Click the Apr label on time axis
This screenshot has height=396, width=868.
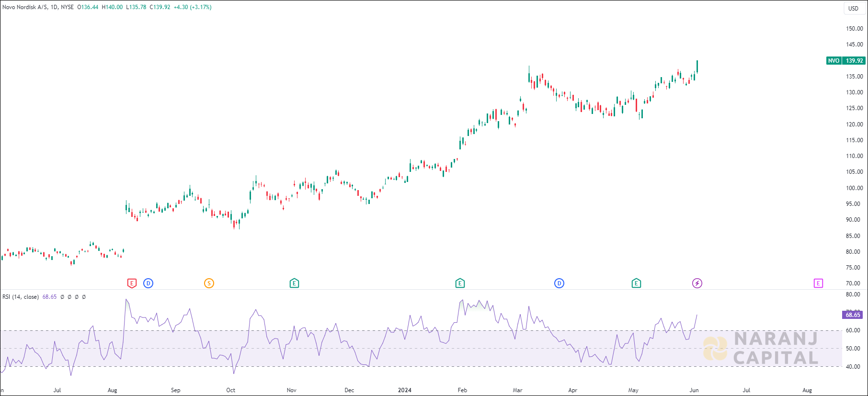(x=572, y=390)
